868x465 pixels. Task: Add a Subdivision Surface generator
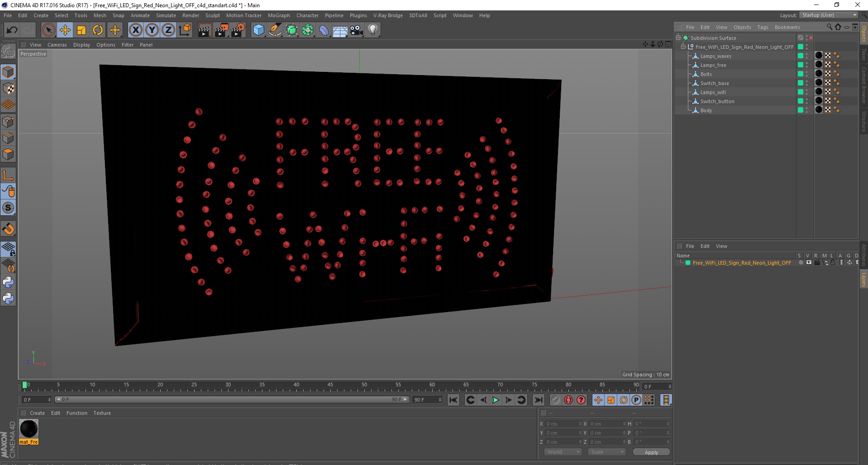click(x=291, y=30)
